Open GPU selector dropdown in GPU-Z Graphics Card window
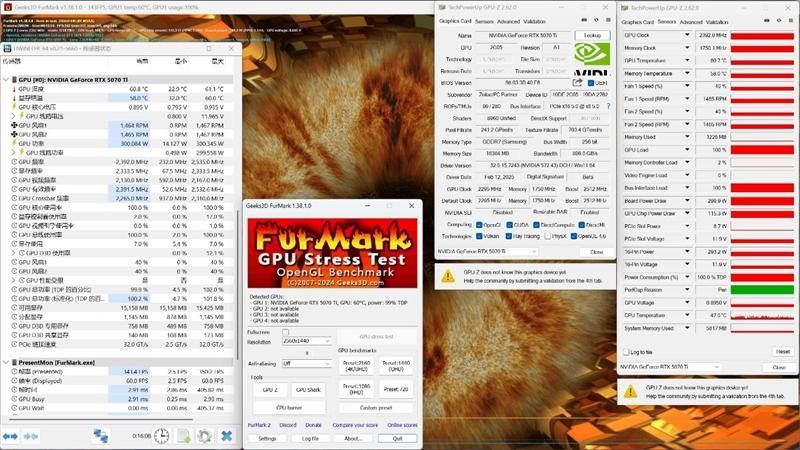The width and height of the screenshot is (800, 450). [x=487, y=252]
